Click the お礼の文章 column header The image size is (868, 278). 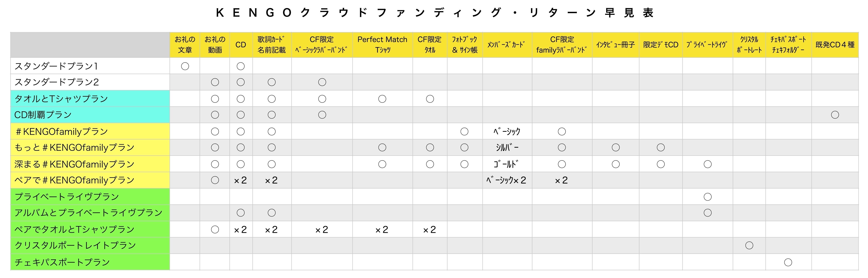pyautogui.click(x=185, y=45)
